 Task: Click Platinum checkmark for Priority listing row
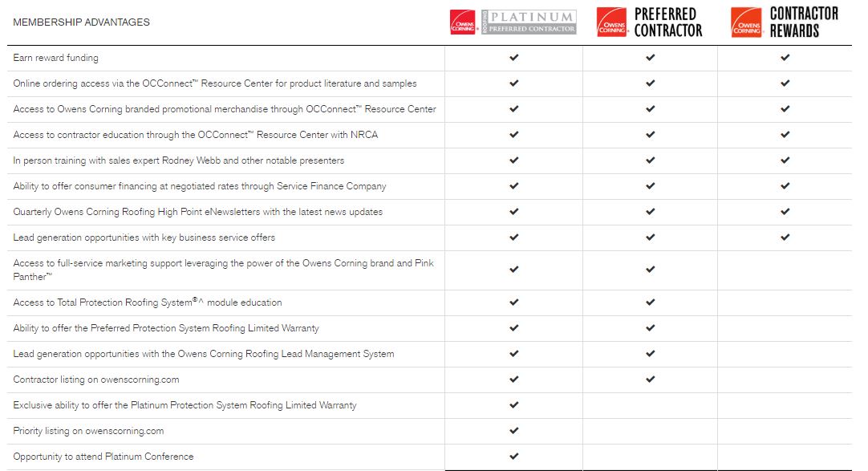(514, 431)
